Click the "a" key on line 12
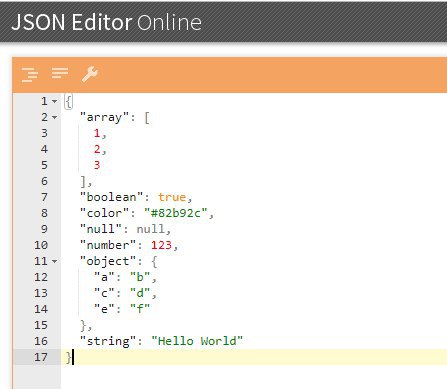 point(104,277)
